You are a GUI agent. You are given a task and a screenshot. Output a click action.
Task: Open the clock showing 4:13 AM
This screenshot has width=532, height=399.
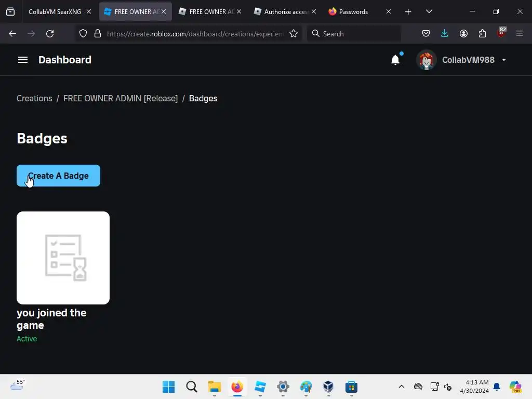click(474, 387)
